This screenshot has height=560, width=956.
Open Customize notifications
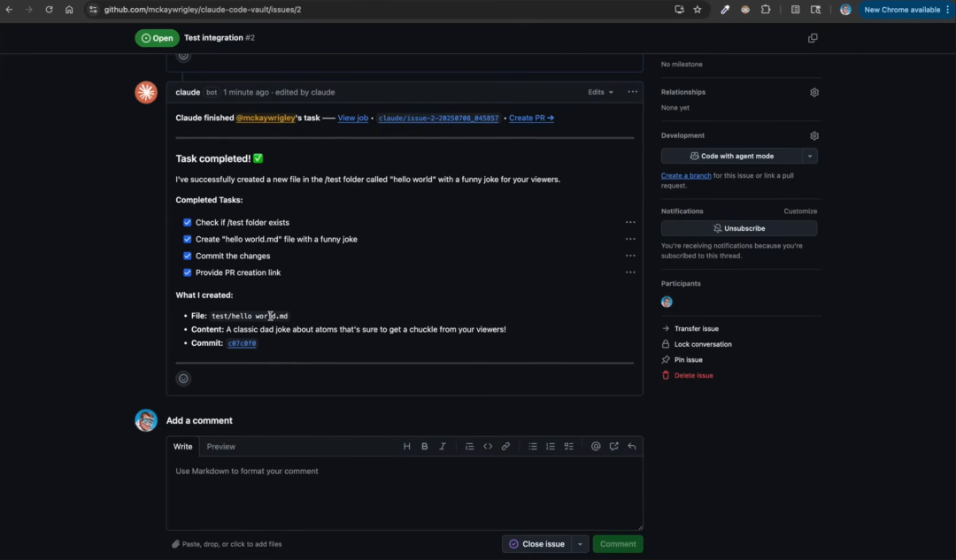point(800,211)
